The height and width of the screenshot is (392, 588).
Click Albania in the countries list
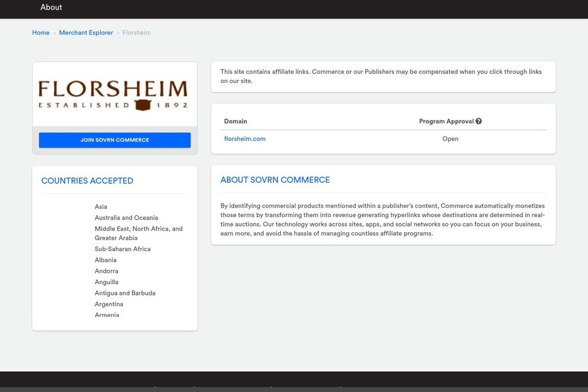(x=105, y=260)
